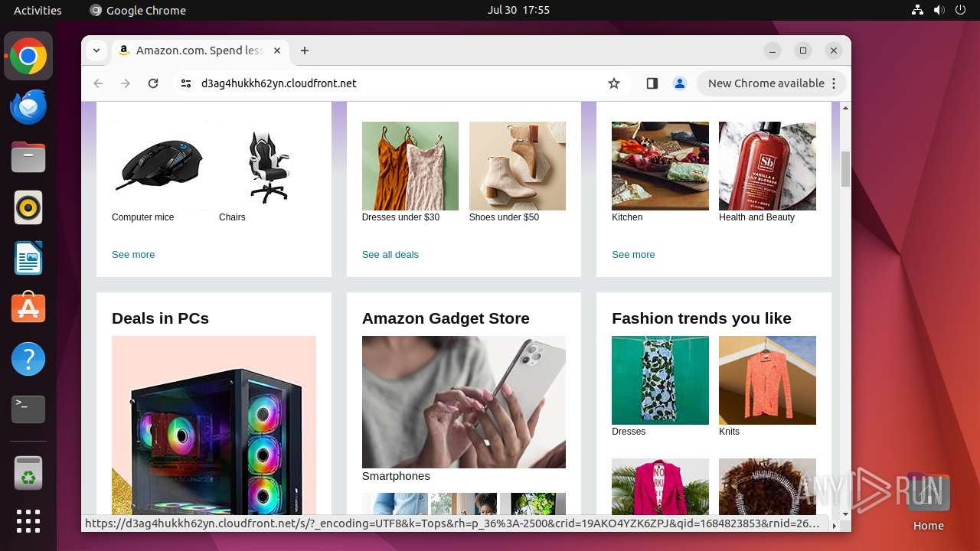Image resolution: width=980 pixels, height=551 pixels.
Task: Click the Deals in PCs heading
Action: (x=160, y=318)
